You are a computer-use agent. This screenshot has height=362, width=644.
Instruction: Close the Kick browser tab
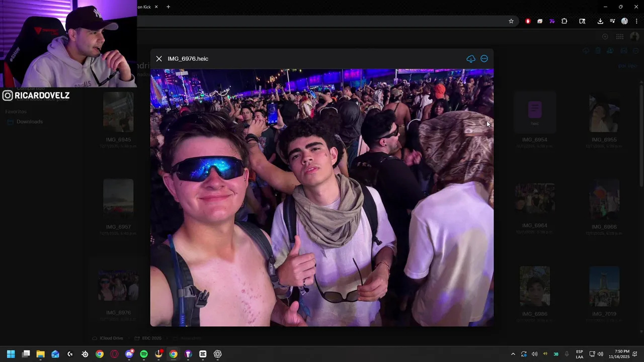click(156, 7)
